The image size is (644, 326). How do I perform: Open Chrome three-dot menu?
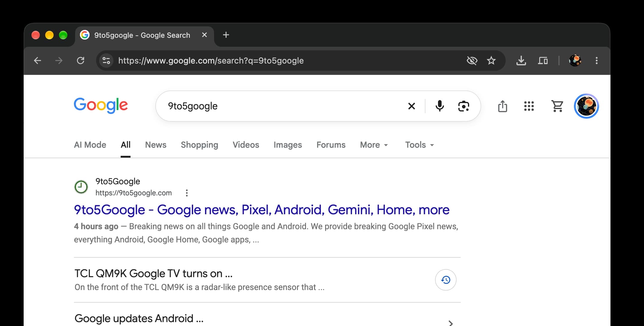click(x=597, y=61)
